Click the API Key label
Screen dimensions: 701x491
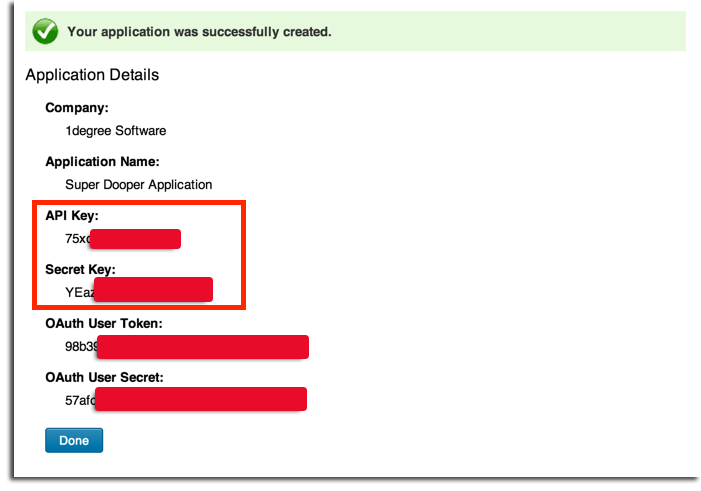coord(72,215)
